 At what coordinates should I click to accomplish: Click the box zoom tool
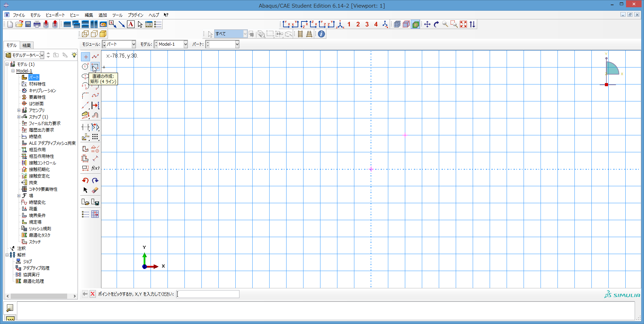[454, 24]
